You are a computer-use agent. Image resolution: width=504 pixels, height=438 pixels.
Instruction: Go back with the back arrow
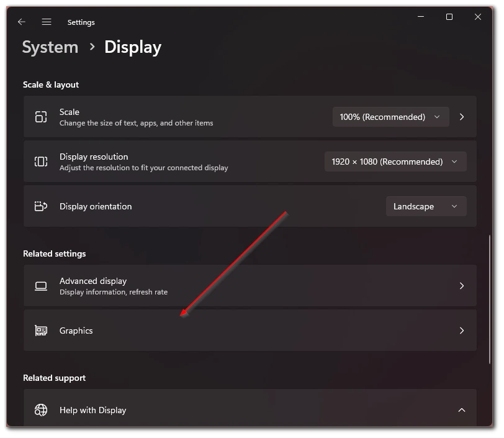coord(22,22)
